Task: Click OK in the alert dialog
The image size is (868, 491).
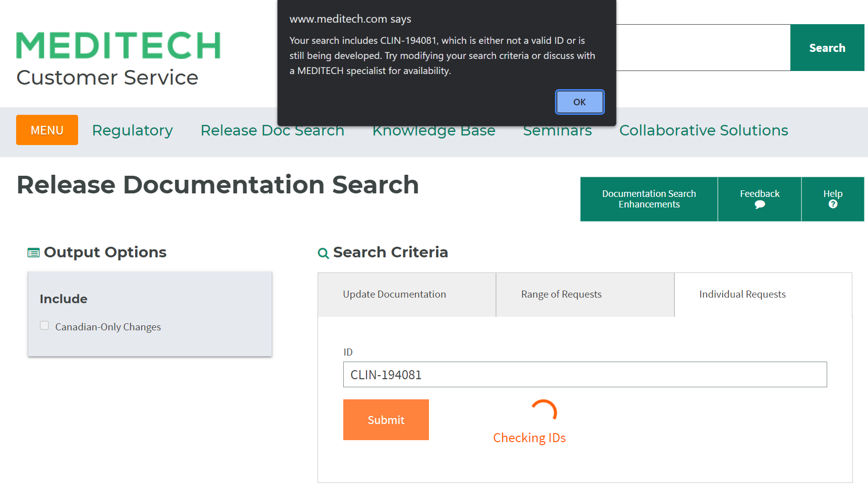Action: [x=579, y=102]
